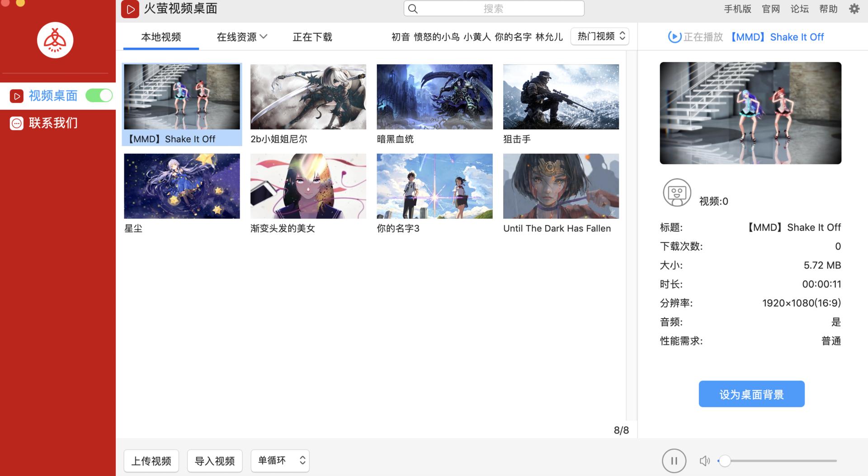Viewport: 868px width, 476px height.
Task: Open 联系我们 from the sidebar
Action: click(x=16, y=123)
